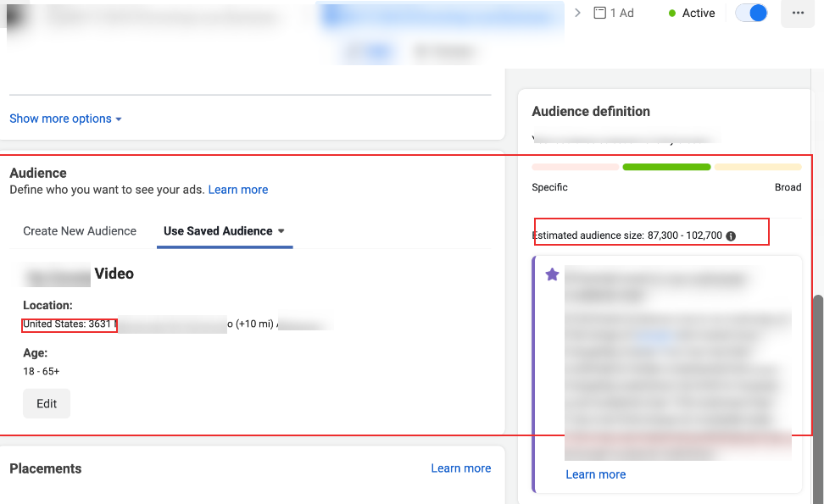Viewport: 824px width, 504px height.
Task: Select the Use Saved Audience tab label
Action: pyautogui.click(x=218, y=231)
